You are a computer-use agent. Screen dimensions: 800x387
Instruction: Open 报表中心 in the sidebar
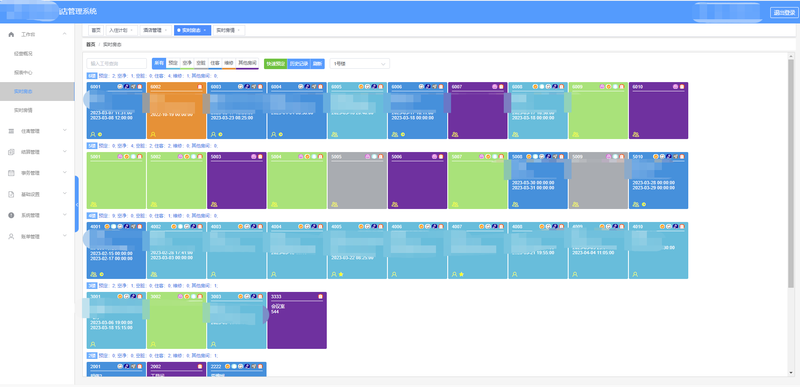(23, 72)
